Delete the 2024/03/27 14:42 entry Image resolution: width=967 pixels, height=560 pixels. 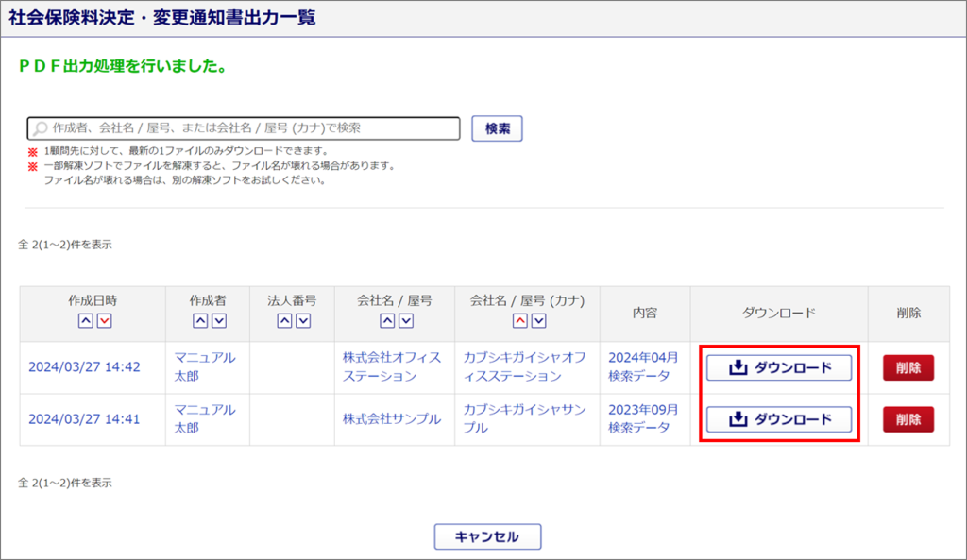(908, 368)
